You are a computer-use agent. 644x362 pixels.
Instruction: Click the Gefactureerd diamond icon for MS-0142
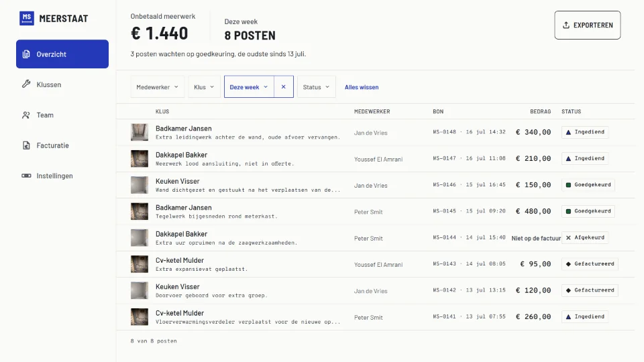click(568, 290)
